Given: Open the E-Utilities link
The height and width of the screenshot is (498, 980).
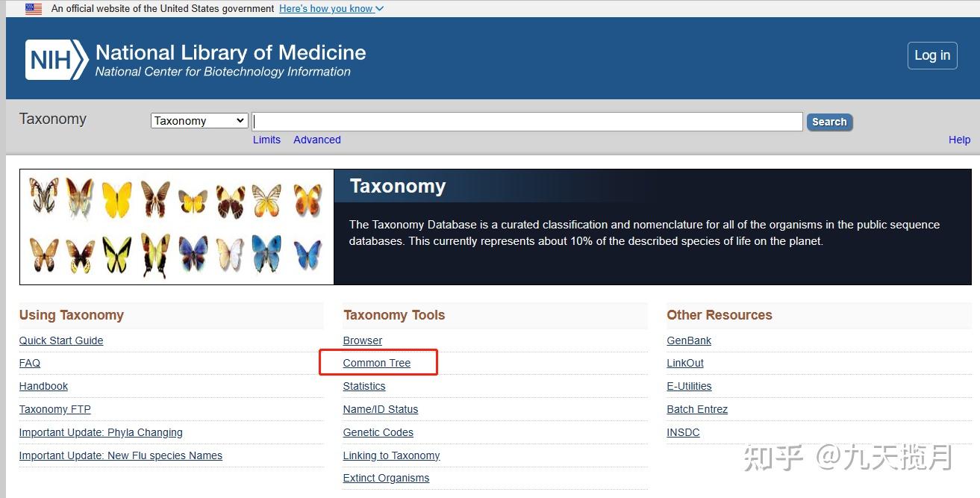Looking at the screenshot, I should point(689,386).
